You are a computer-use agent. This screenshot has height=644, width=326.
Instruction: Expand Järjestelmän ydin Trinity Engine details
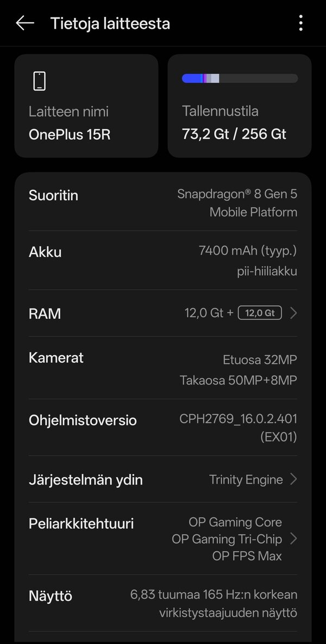pyautogui.click(x=294, y=479)
